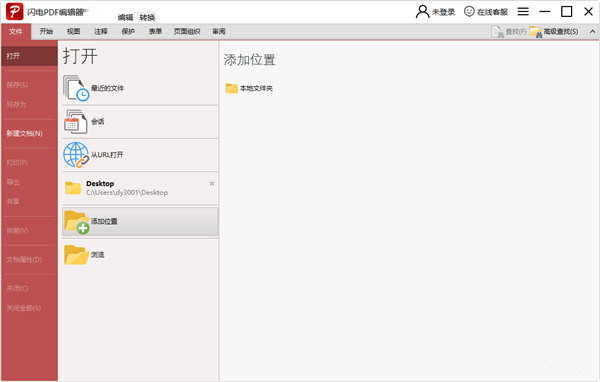Screen dimensions: 600x382
Task: Open online customer service smiley icon
Action: 469,11
